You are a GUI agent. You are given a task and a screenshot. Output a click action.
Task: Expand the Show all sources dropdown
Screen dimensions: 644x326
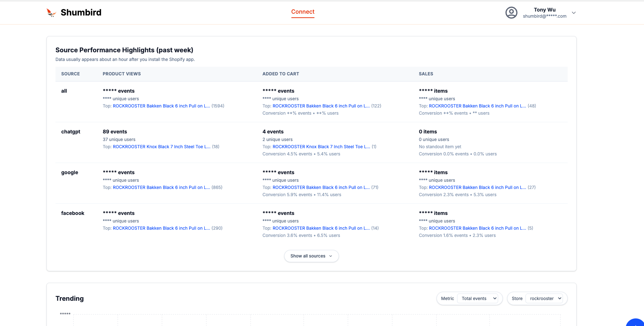click(311, 256)
